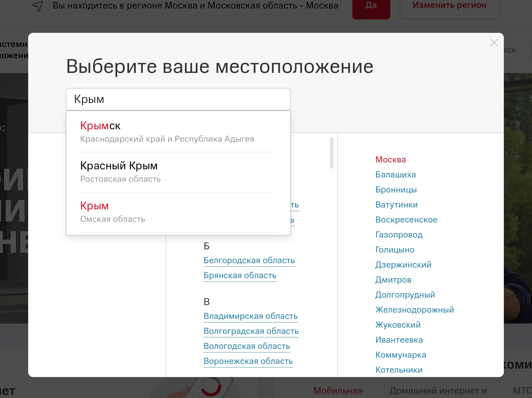
Task: Click the region list scrollbar
Action: [x=331, y=152]
